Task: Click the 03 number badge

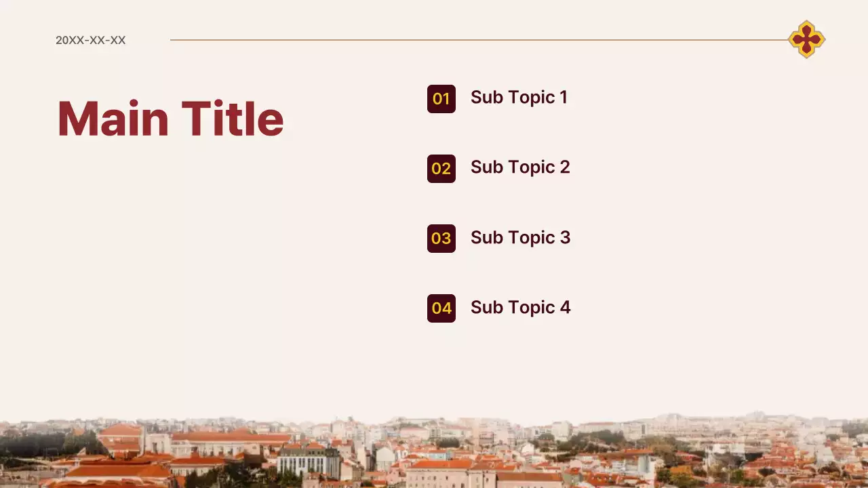Action: pyautogui.click(x=441, y=239)
